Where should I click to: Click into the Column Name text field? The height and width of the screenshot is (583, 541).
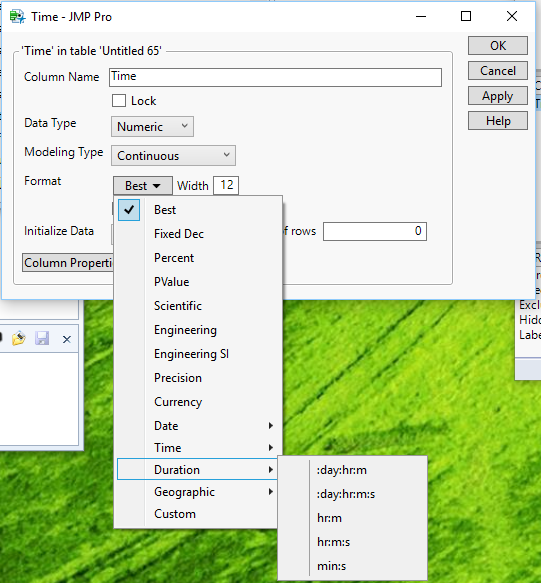pyautogui.click(x=276, y=77)
